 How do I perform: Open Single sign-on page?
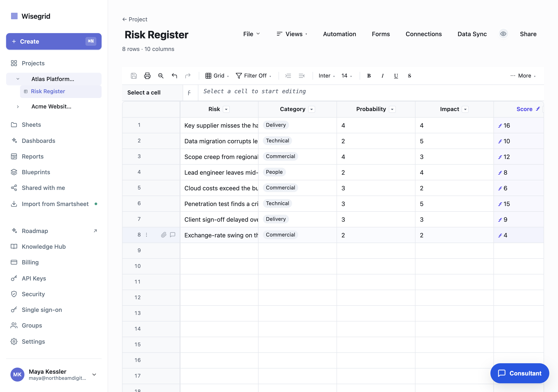click(54, 310)
